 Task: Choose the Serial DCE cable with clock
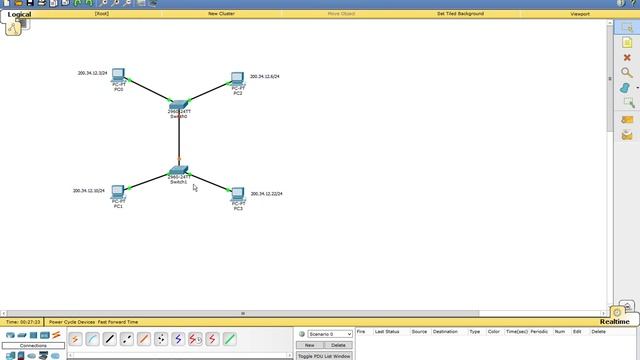(195, 339)
